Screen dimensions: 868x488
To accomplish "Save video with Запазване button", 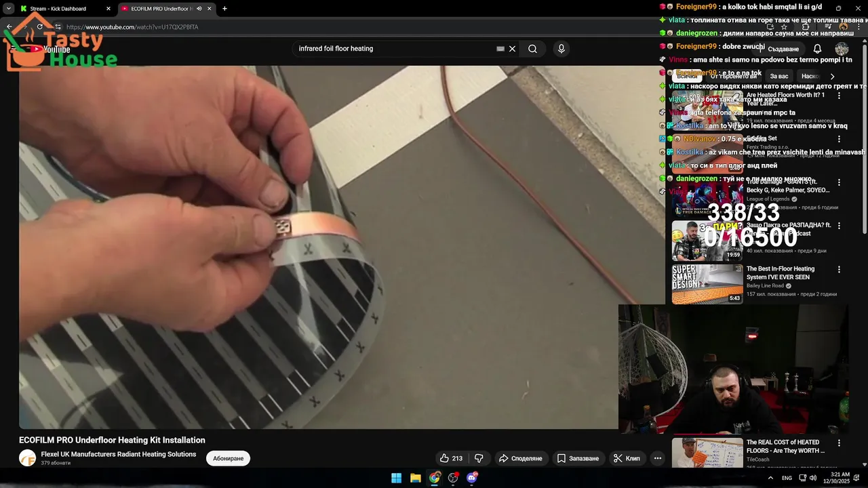I will pos(578,458).
